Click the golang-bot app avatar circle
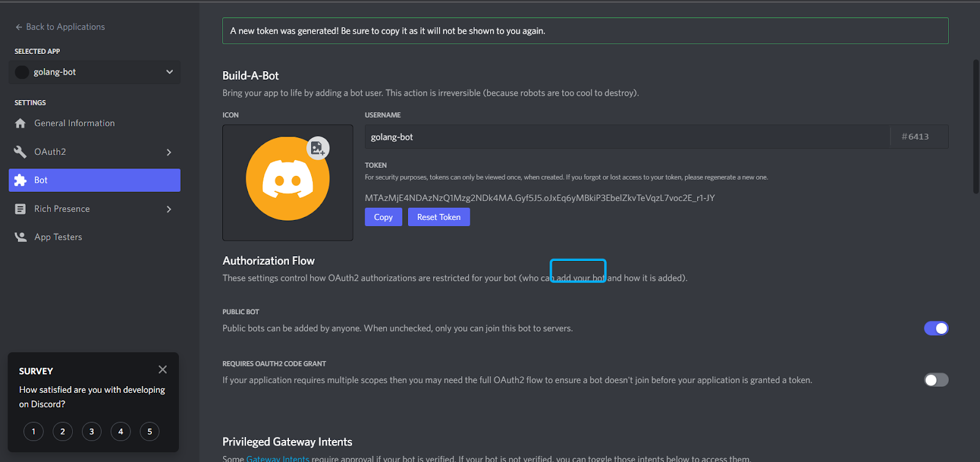Screen dimensions: 980x462 point(22,72)
